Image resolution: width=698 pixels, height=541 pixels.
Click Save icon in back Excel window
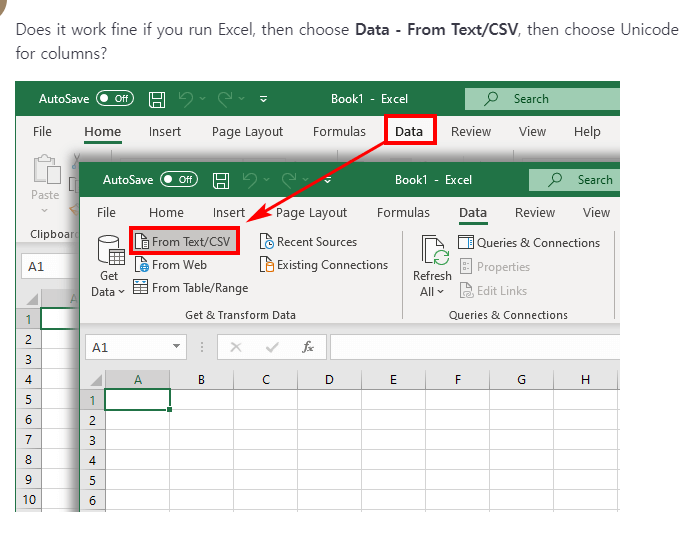tap(157, 99)
